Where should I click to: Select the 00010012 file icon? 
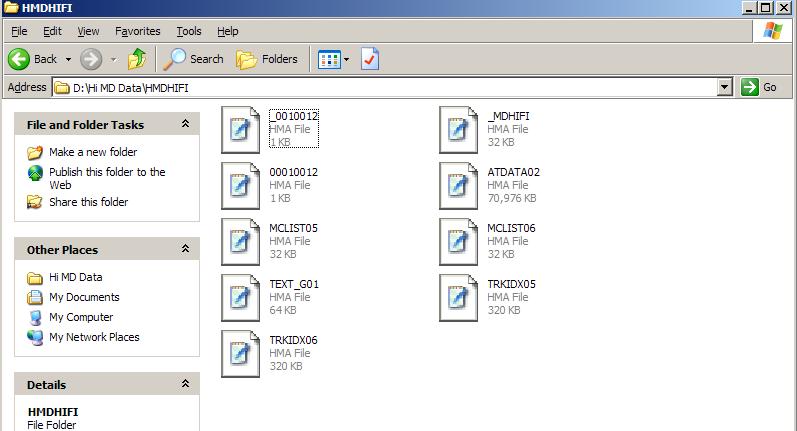click(240, 186)
